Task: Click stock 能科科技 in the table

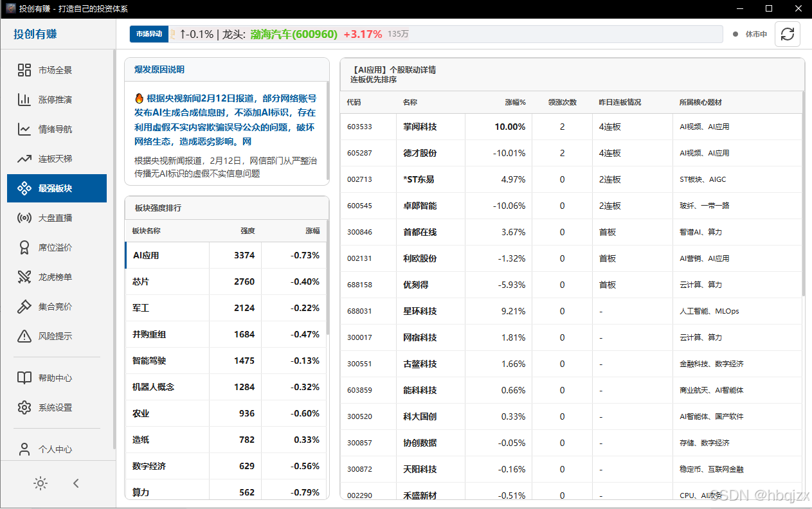Action: tap(420, 390)
